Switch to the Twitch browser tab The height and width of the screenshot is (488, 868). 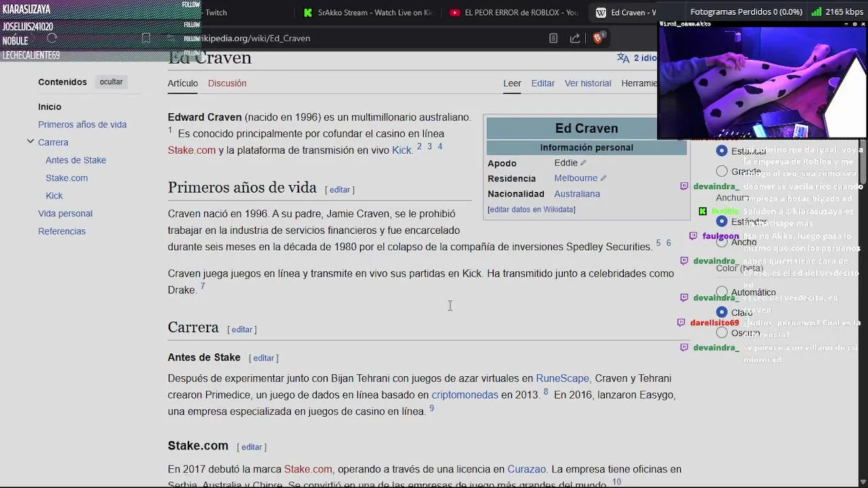point(216,12)
